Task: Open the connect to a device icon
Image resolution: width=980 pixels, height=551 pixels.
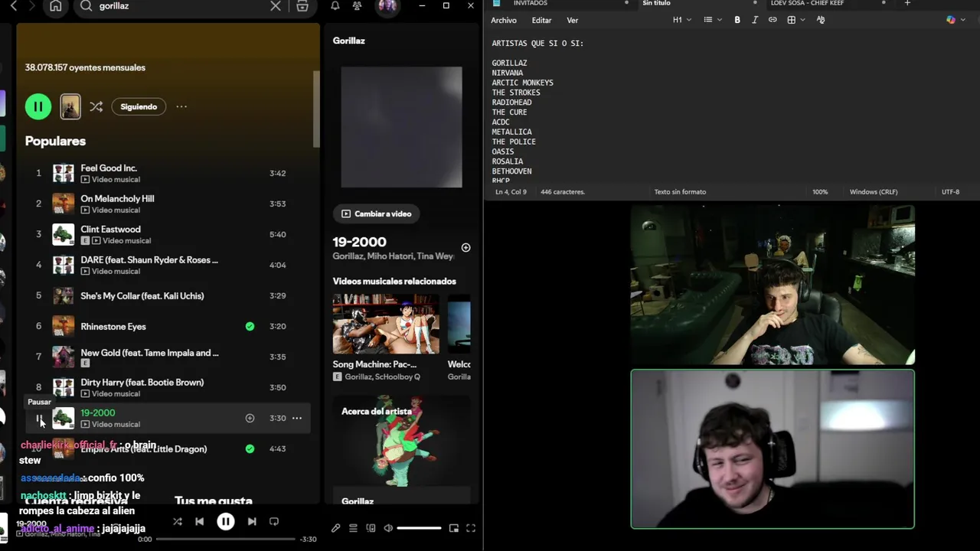Action: click(371, 528)
